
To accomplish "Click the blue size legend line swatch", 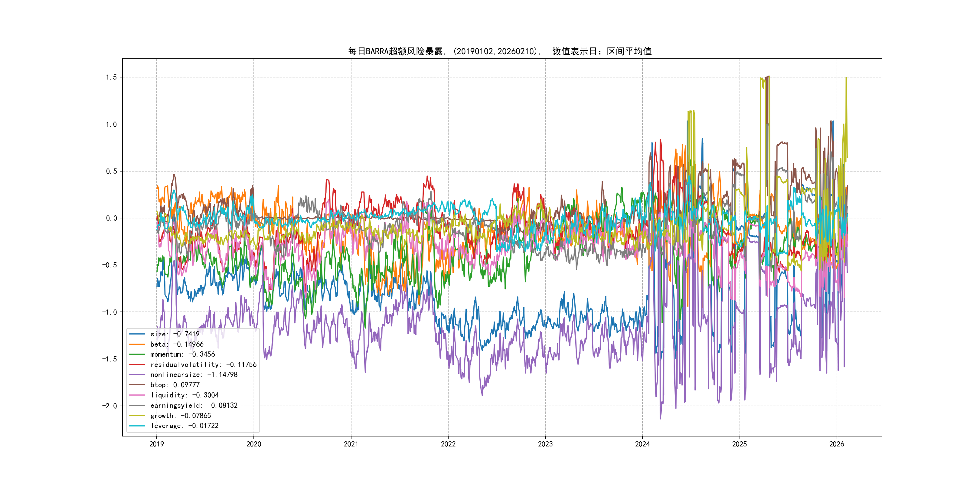I will point(137,334).
